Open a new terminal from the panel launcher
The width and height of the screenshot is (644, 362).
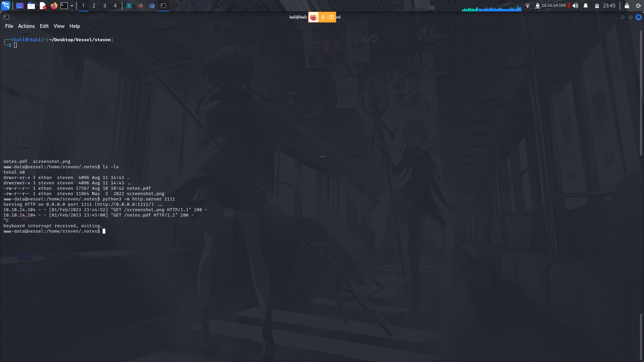pyautogui.click(x=64, y=6)
